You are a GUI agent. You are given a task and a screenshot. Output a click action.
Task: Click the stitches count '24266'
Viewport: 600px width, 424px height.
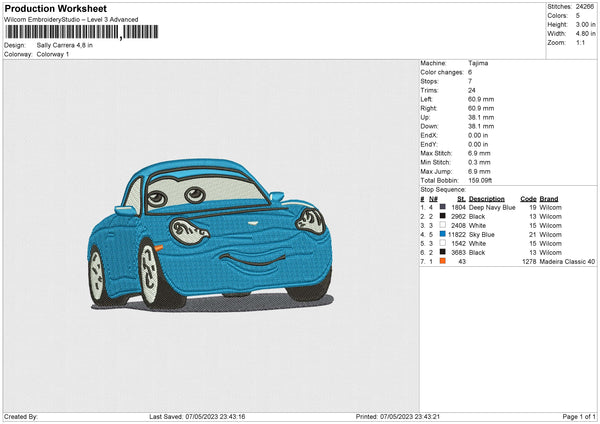585,7
